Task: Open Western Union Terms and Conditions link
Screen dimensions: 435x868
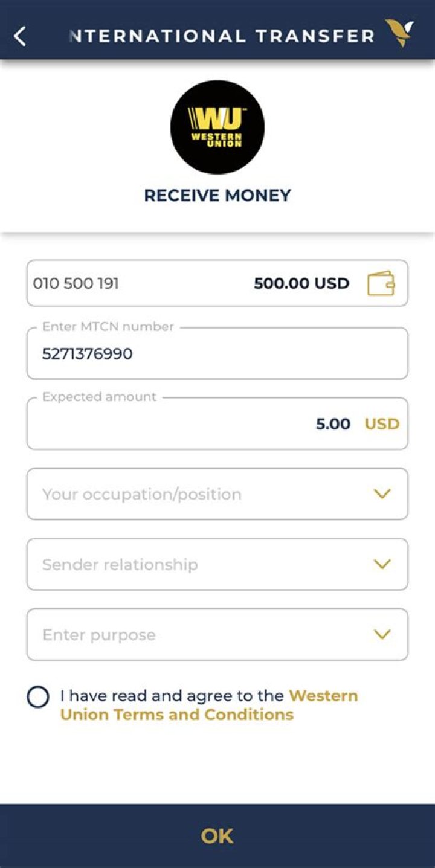Action: (x=209, y=705)
